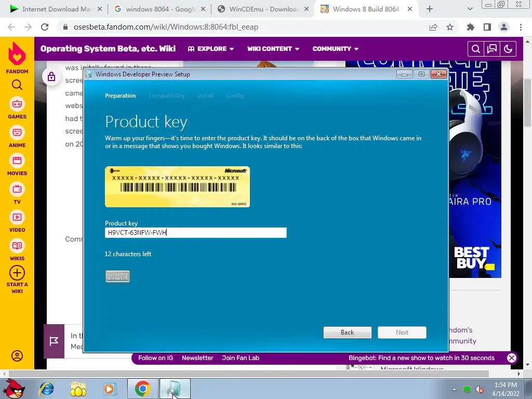The image size is (532, 399).
Task: Open the Newsletter link
Action: click(197, 358)
